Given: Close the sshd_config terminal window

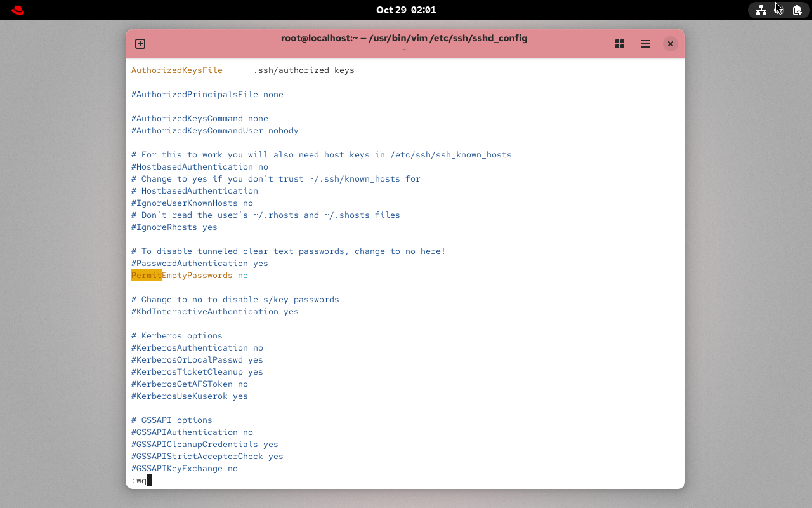Looking at the screenshot, I should (x=670, y=44).
